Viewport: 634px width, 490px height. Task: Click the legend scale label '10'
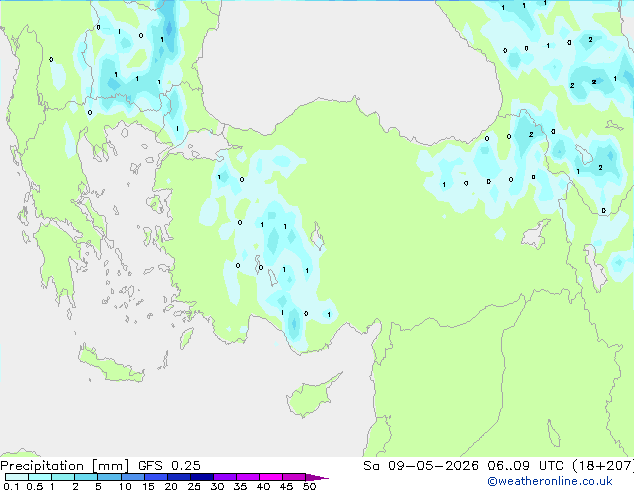[125, 486]
